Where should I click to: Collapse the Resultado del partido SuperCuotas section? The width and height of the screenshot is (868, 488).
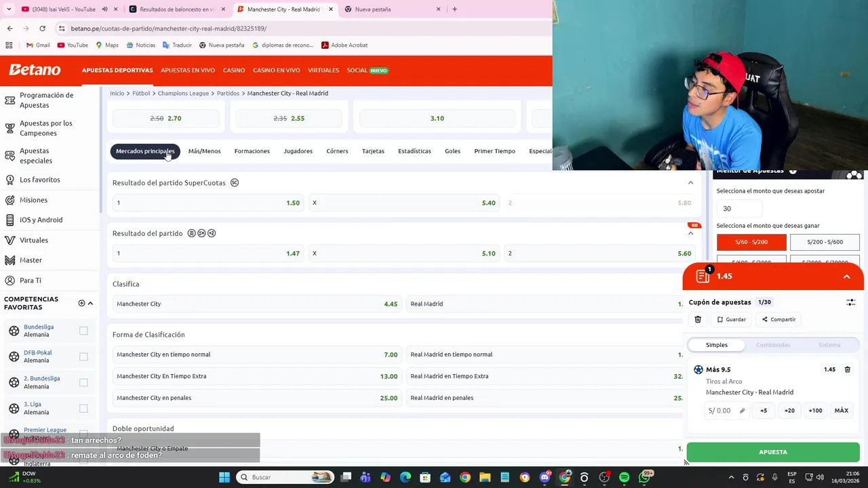tap(690, 183)
